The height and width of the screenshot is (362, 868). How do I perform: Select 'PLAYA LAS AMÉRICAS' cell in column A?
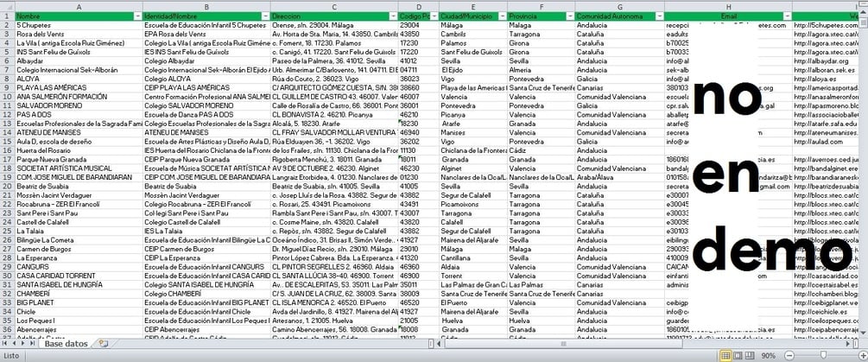click(x=79, y=88)
